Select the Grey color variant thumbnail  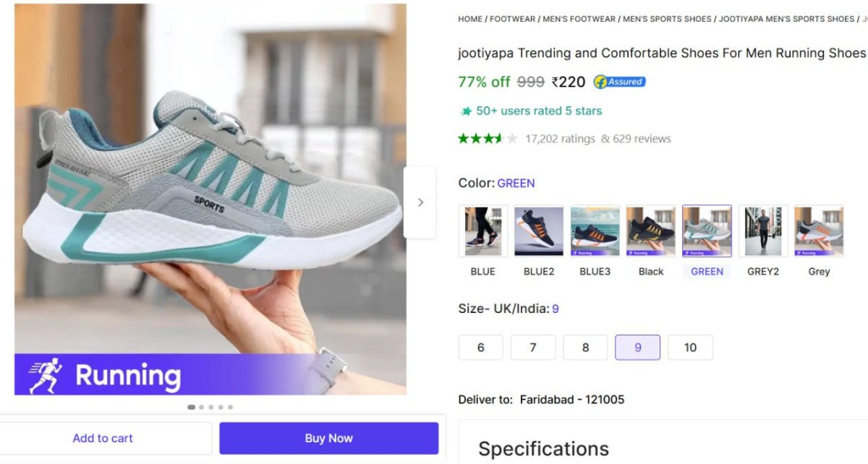(x=819, y=231)
